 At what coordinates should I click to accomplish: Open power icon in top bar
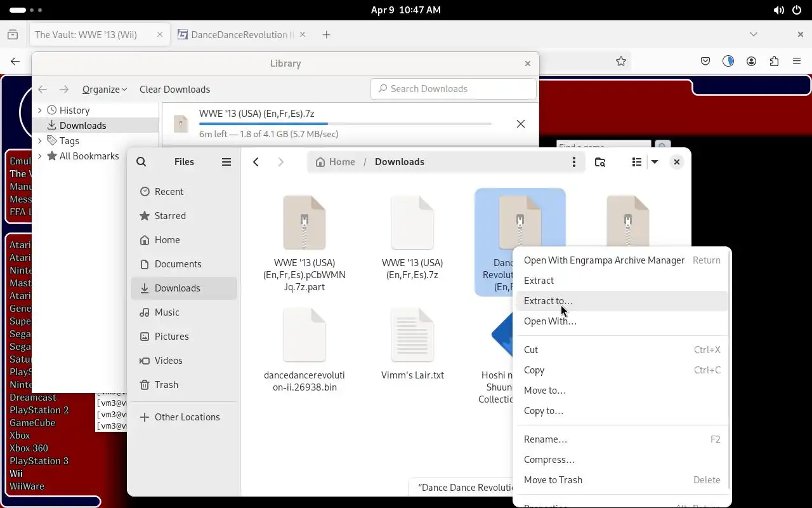(797, 10)
